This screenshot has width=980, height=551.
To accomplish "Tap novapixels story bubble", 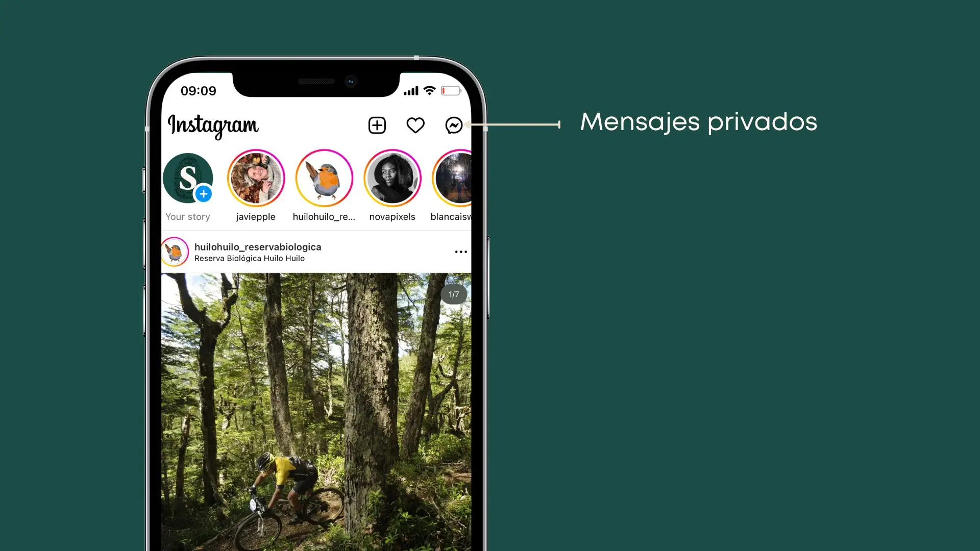I will (391, 178).
